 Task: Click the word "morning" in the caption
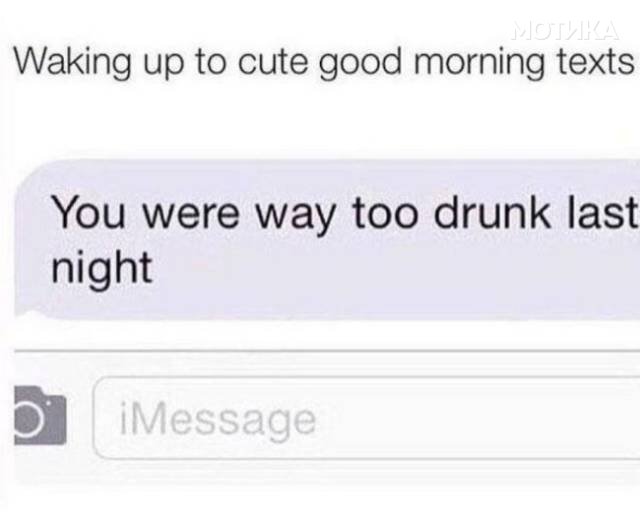[x=479, y=63]
